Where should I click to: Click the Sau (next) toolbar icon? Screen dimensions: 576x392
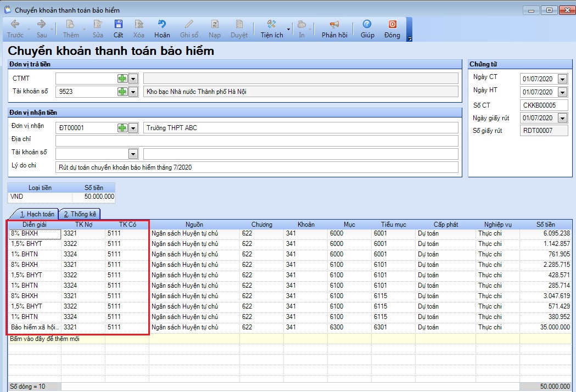click(42, 24)
